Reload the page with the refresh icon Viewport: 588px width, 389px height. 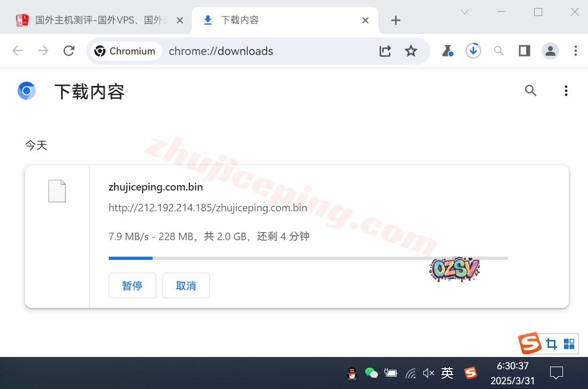69,51
